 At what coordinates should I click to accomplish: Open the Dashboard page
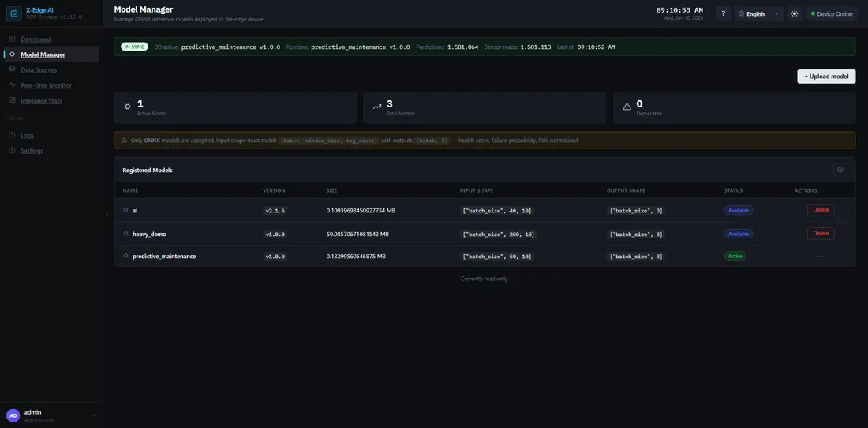[x=36, y=39]
